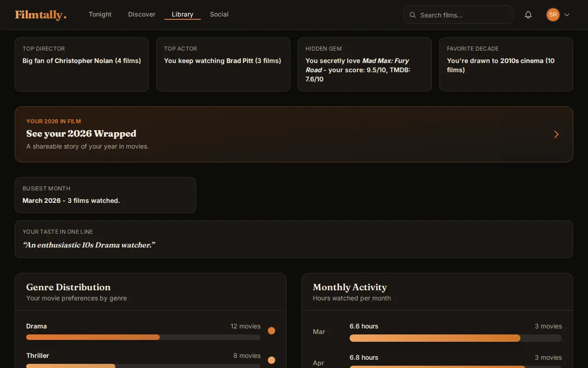588x368 pixels.
Task: Click the Mar hours progress bar
Action: [x=456, y=338]
